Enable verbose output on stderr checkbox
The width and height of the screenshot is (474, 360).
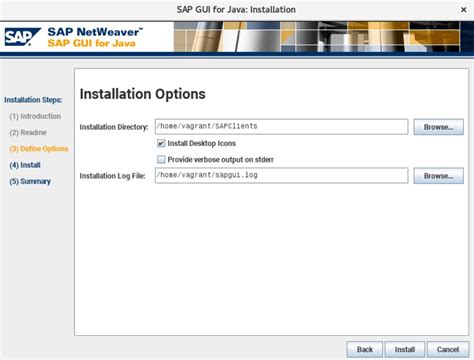tap(161, 160)
